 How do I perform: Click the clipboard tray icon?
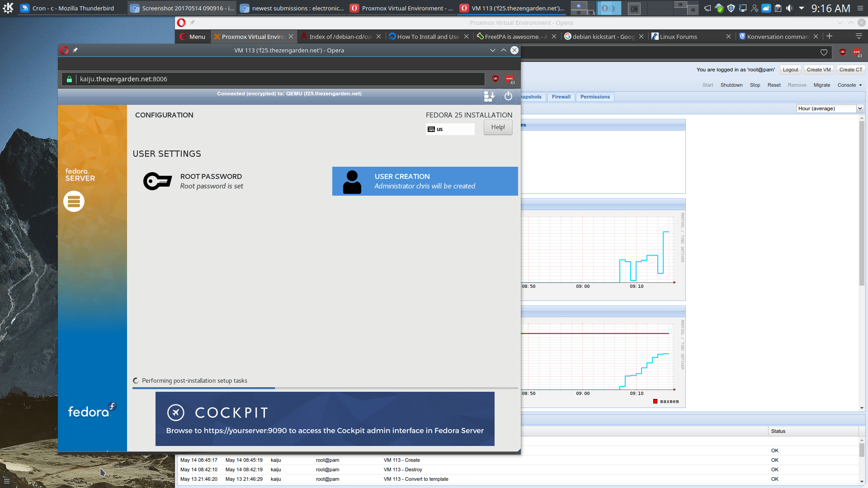(x=778, y=8)
